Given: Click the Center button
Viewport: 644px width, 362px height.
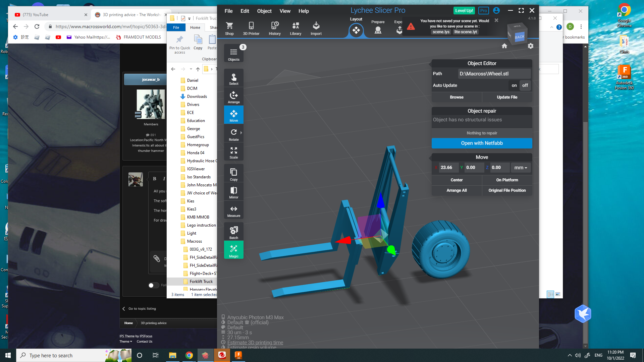Looking at the screenshot, I should pos(457,180).
